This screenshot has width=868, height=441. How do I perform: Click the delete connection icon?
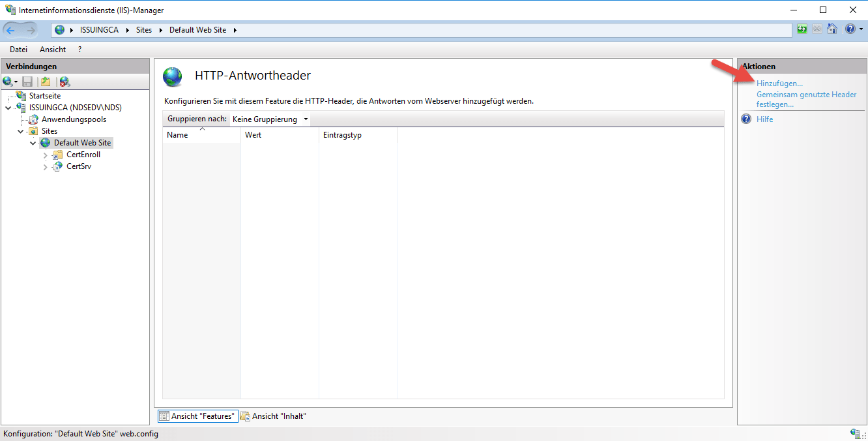click(x=63, y=81)
